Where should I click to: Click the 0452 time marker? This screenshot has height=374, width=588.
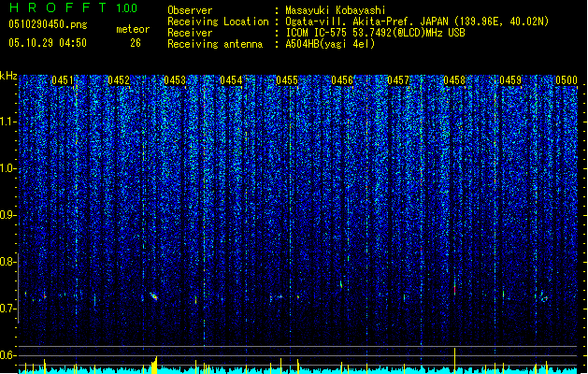click(119, 80)
